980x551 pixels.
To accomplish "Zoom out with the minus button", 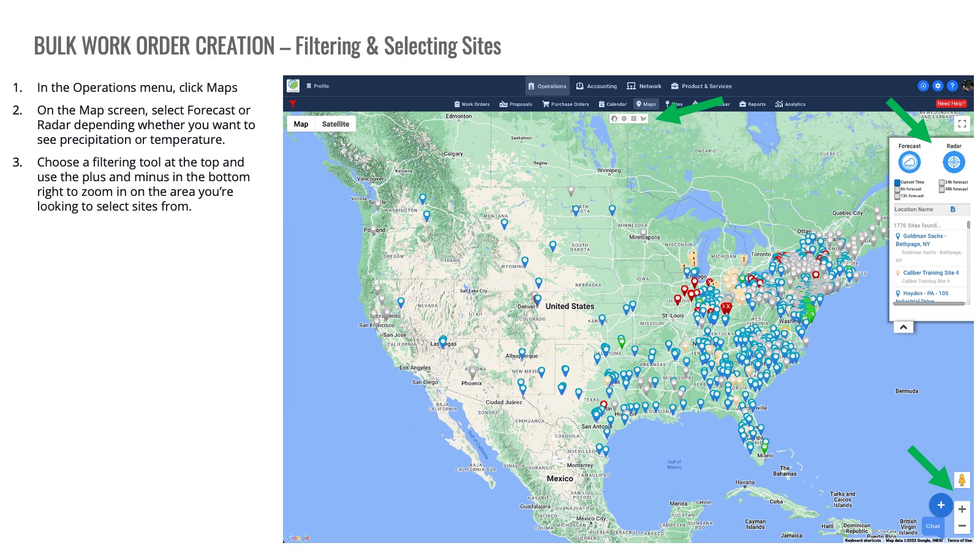I will pos(962,526).
